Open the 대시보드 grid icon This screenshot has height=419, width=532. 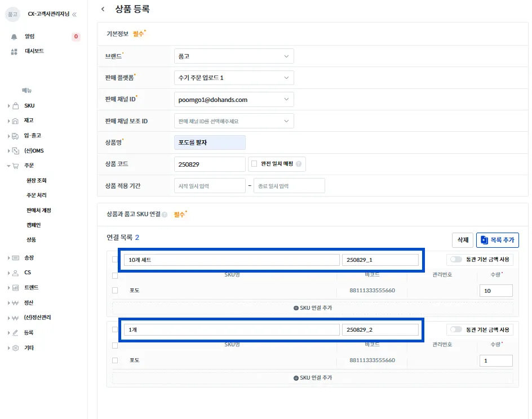(14, 51)
